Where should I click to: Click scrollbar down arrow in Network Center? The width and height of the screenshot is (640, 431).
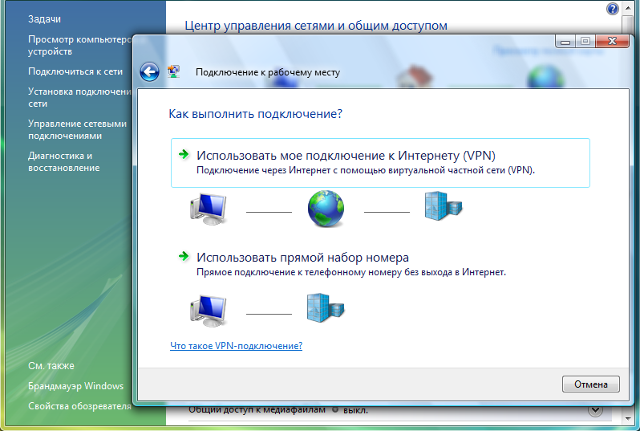(x=627, y=418)
